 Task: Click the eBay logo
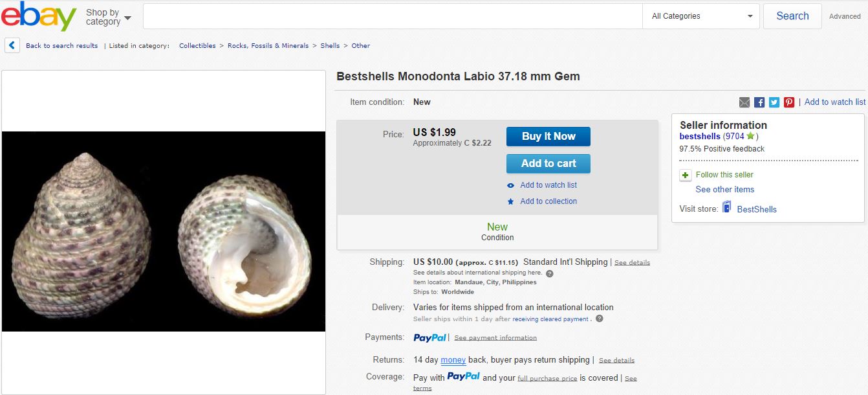point(40,15)
